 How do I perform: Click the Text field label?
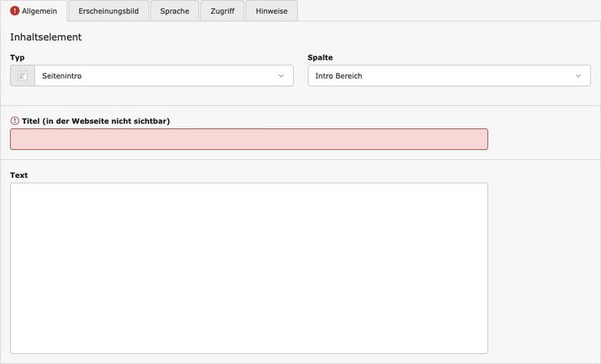coord(20,175)
